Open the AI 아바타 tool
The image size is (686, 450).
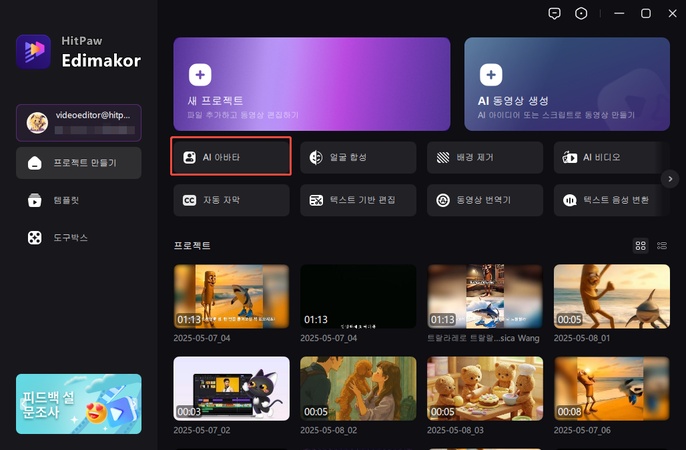pyautogui.click(x=231, y=157)
